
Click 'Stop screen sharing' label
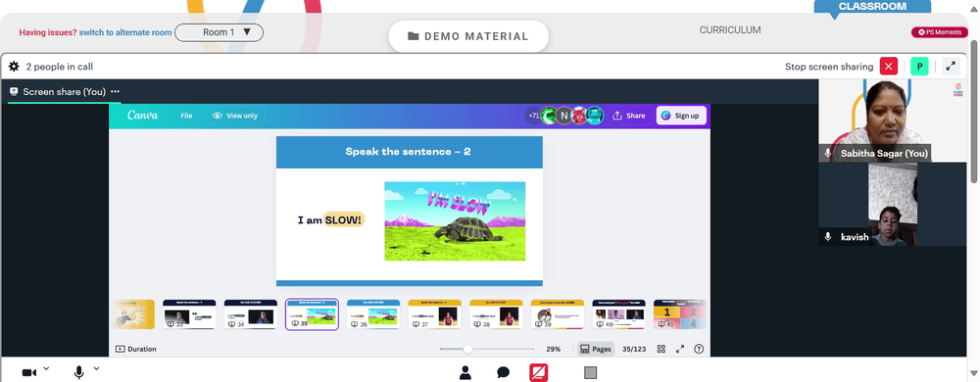(x=829, y=67)
